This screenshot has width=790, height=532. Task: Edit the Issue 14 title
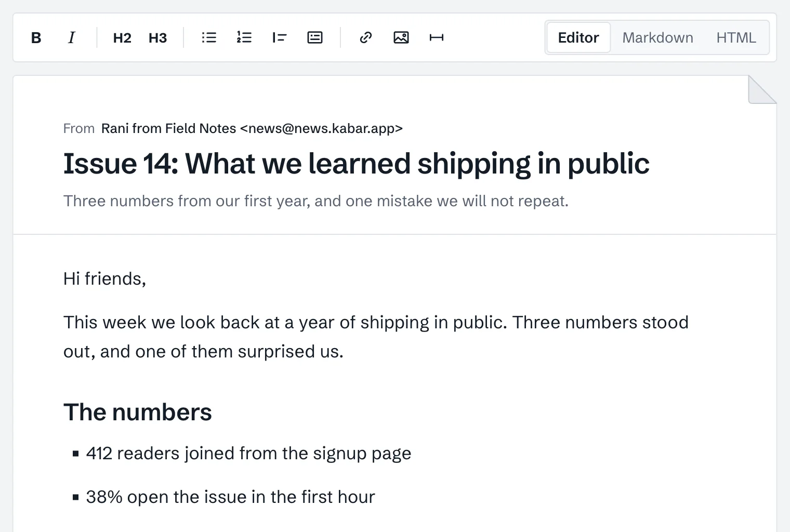point(357,164)
